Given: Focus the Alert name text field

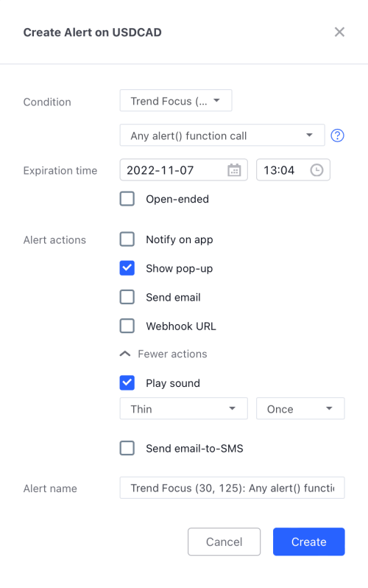Looking at the screenshot, I should [232, 488].
